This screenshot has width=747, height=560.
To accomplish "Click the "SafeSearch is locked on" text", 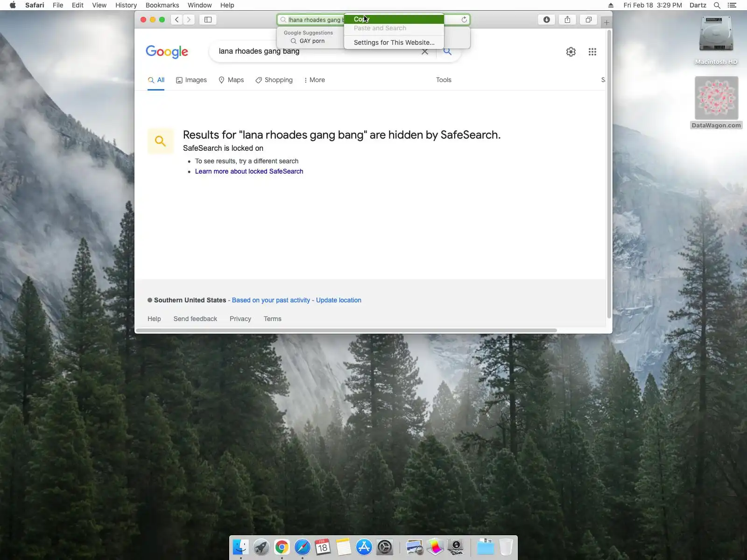I will pyautogui.click(x=223, y=148).
